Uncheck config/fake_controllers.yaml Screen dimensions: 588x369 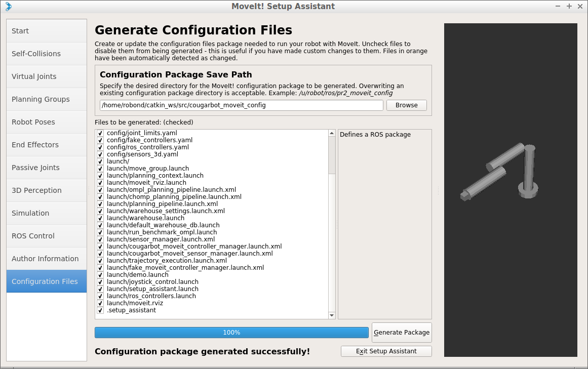pos(100,140)
